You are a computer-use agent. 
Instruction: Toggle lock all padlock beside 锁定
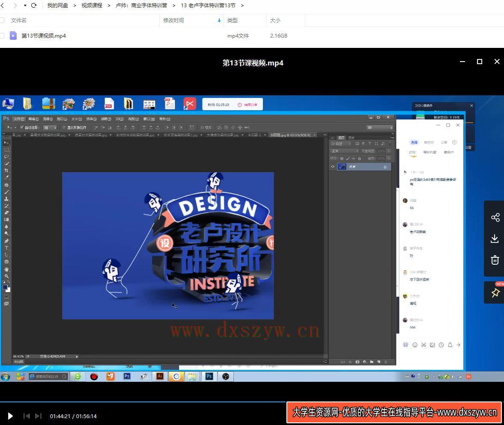360,159
